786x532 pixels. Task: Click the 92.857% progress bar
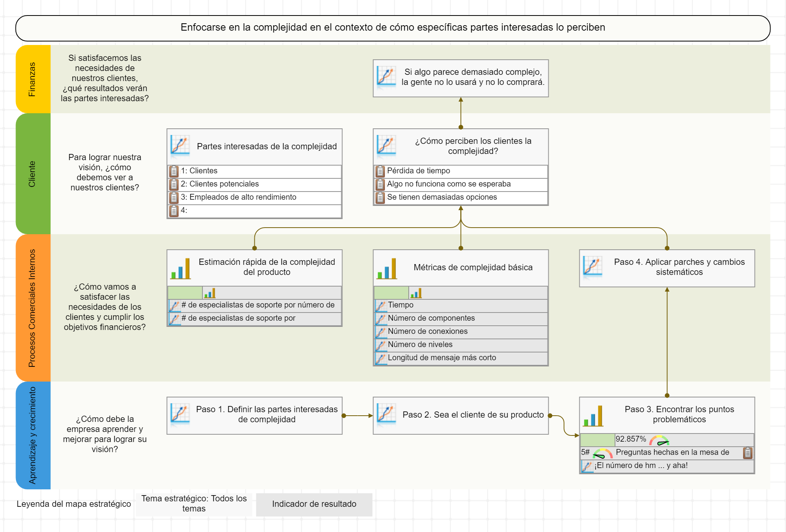(x=597, y=439)
